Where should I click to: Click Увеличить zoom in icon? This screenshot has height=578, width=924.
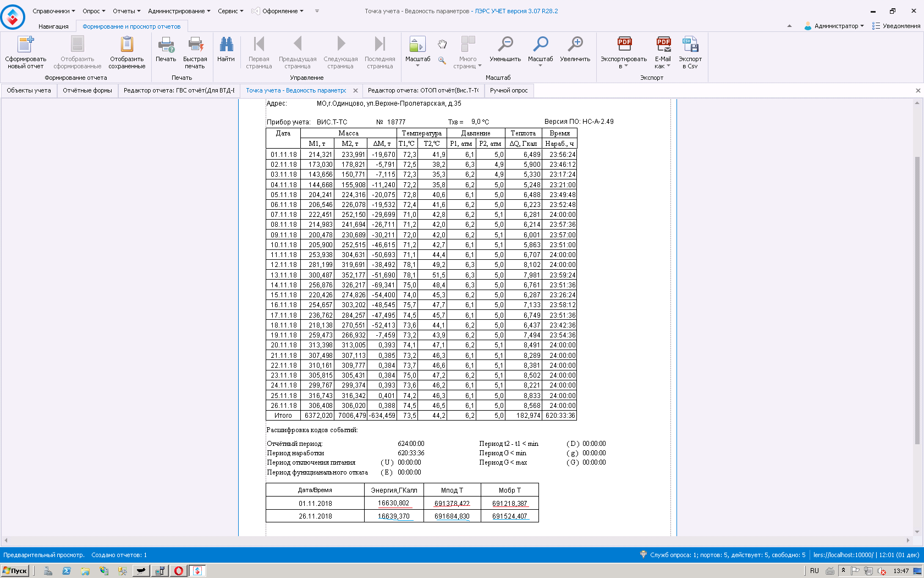[575, 45]
